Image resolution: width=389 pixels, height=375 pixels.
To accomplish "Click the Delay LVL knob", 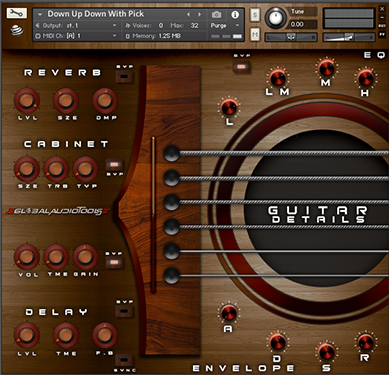I will [x=27, y=335].
